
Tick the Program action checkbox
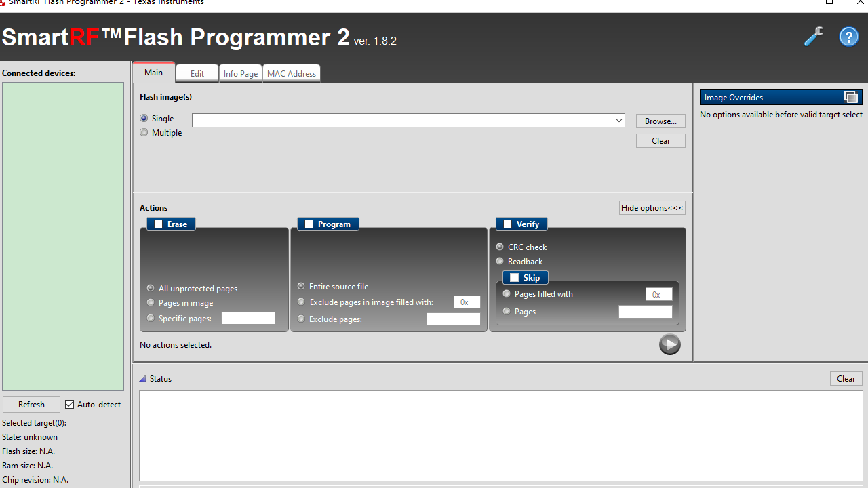309,224
